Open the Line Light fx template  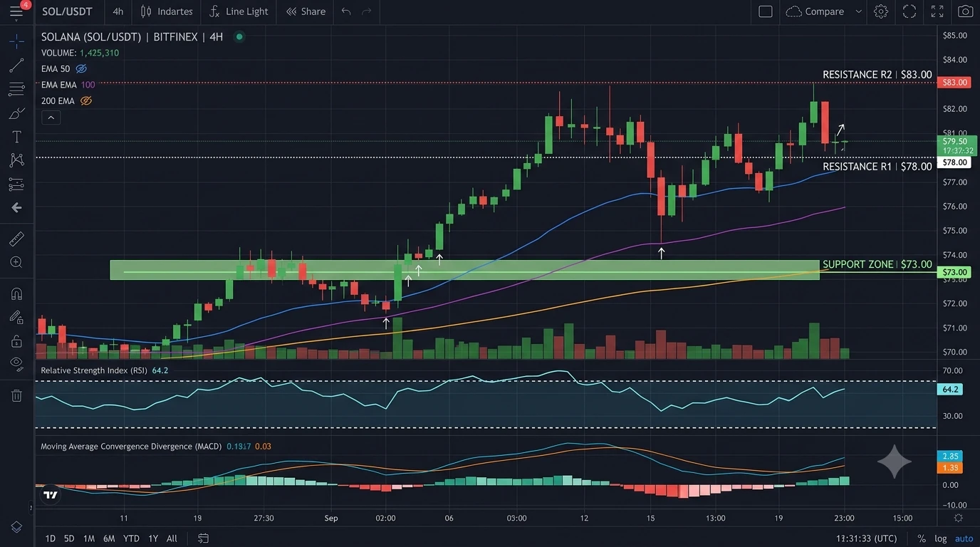239,11
